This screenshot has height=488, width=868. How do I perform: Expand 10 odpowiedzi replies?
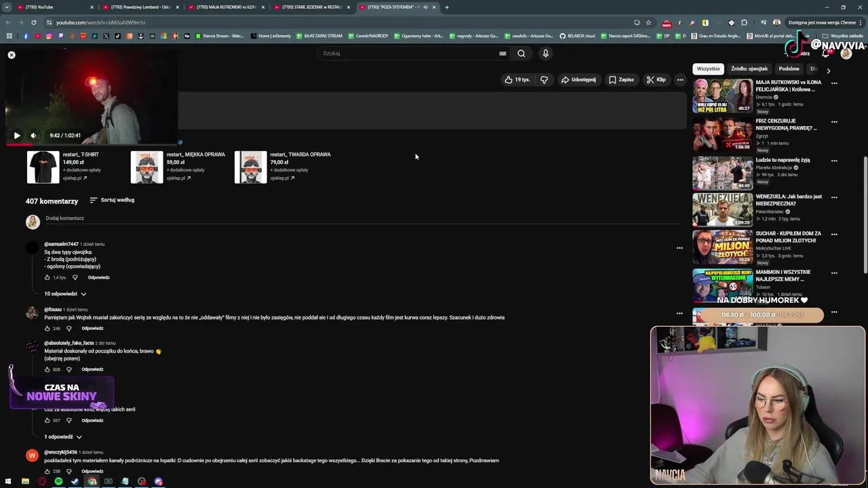tap(65, 293)
